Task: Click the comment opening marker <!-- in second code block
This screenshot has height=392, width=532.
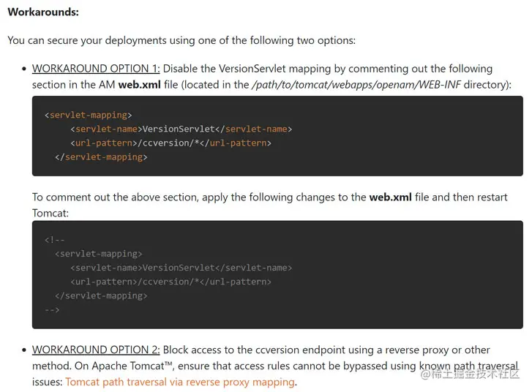Action: tap(54, 240)
